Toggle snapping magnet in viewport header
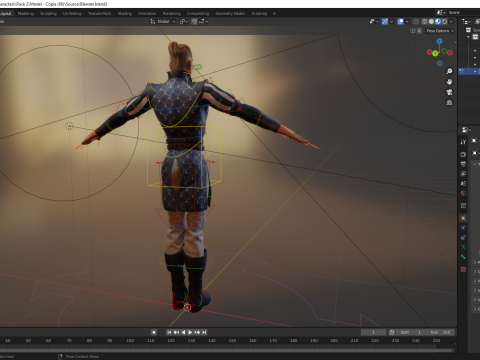480x360 pixels. [x=194, y=22]
